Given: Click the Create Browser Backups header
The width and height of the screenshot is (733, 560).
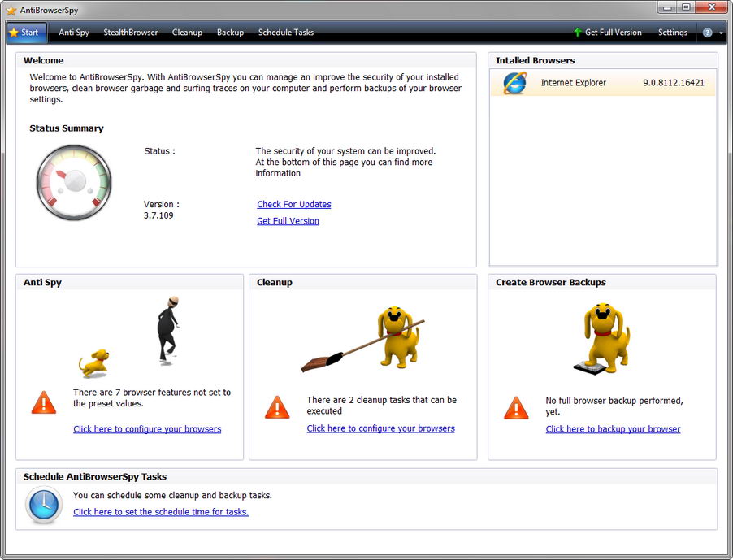Looking at the screenshot, I should [x=602, y=282].
